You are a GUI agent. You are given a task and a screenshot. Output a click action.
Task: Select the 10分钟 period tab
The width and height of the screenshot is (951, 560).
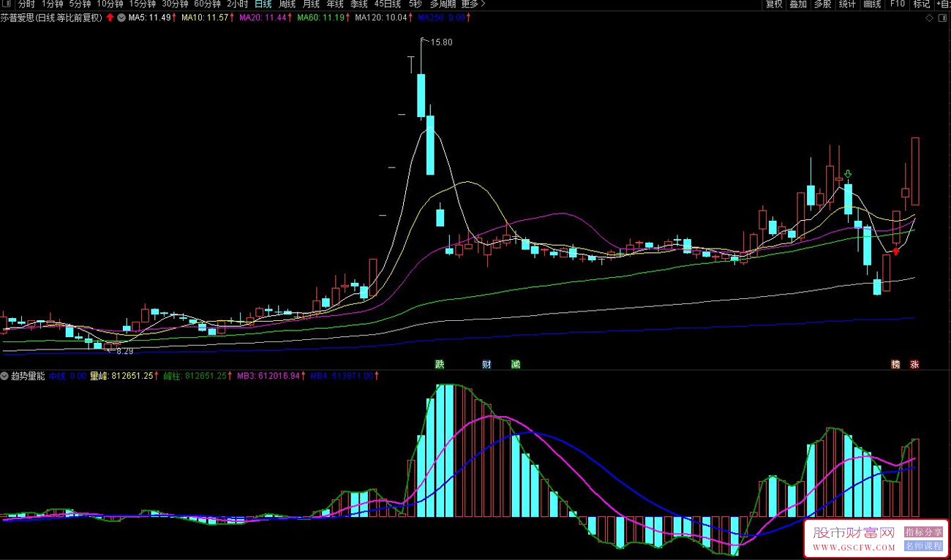[x=110, y=4]
